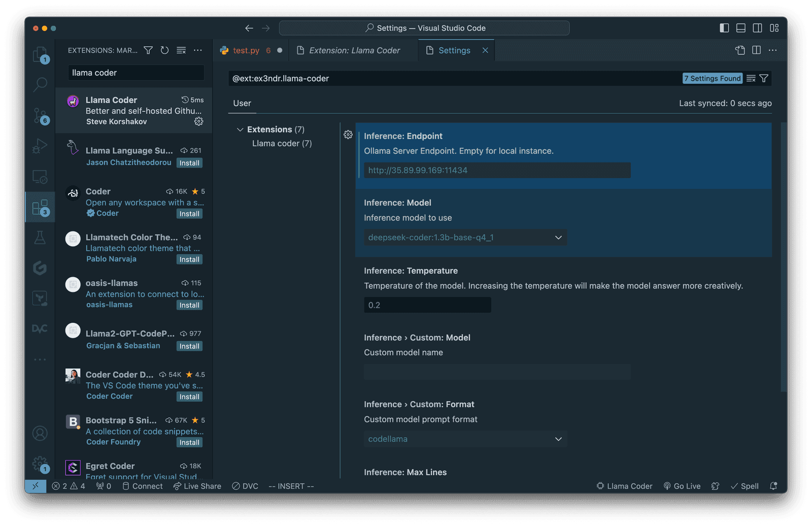Open the Accounts menu icon
Image resolution: width=812 pixels, height=526 pixels.
click(x=40, y=433)
